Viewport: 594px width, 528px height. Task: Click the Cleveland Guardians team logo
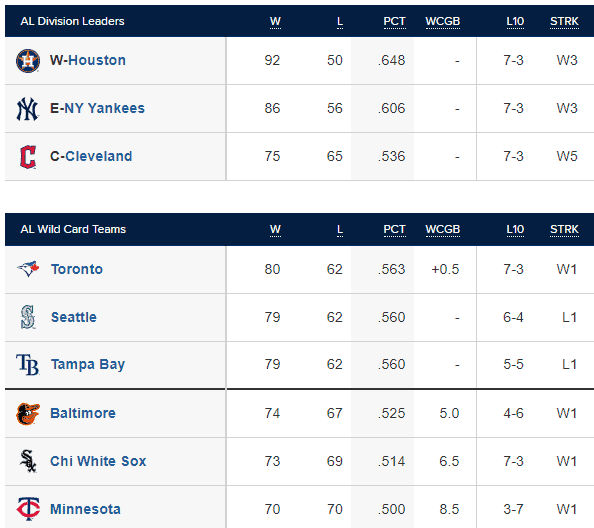(28, 156)
